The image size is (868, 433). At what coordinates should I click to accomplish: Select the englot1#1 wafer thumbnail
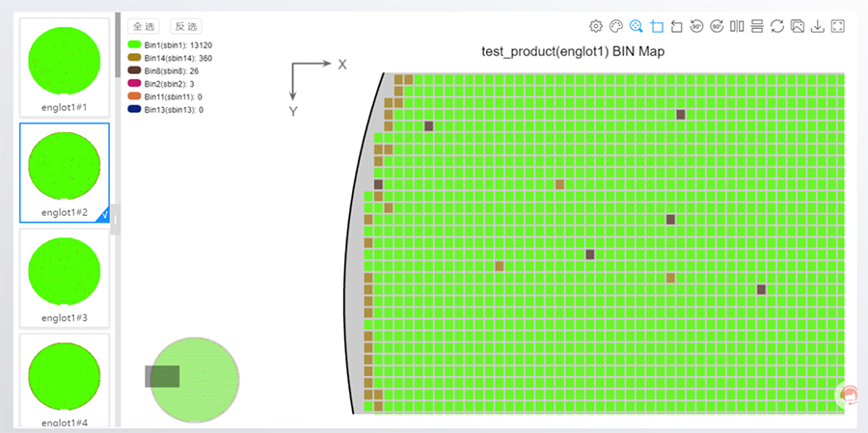tap(65, 67)
